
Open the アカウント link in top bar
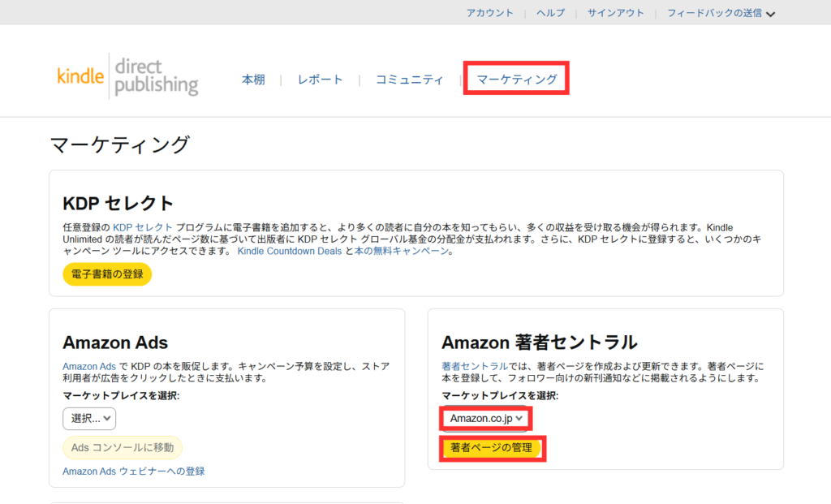click(489, 13)
